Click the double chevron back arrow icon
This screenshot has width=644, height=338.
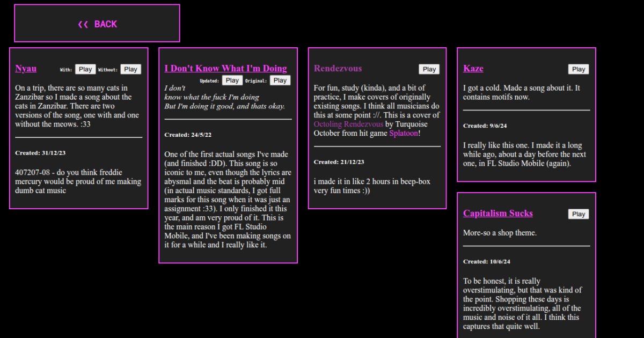click(83, 24)
